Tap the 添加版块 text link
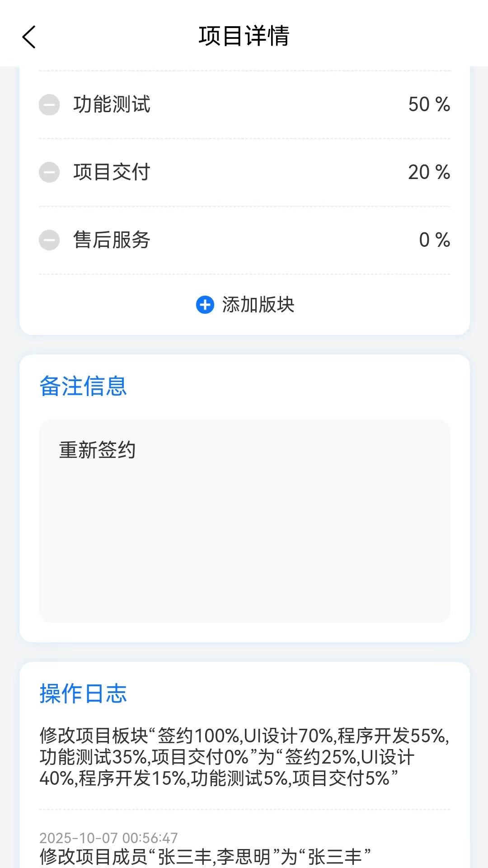488x868 pixels. [x=258, y=305]
